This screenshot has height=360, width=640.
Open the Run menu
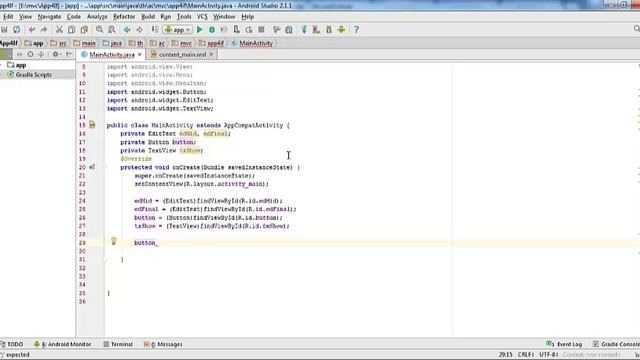[x=166, y=17]
